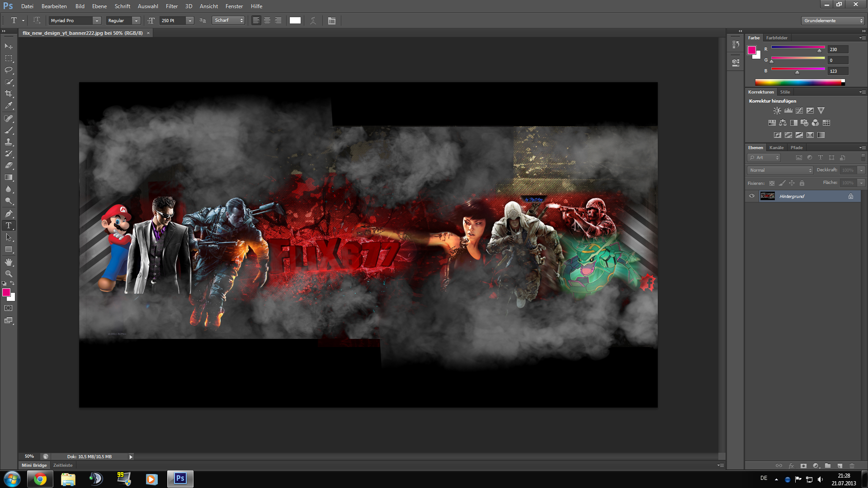The image size is (868, 488).
Task: Select the Pen tool
Action: pyautogui.click(x=9, y=213)
